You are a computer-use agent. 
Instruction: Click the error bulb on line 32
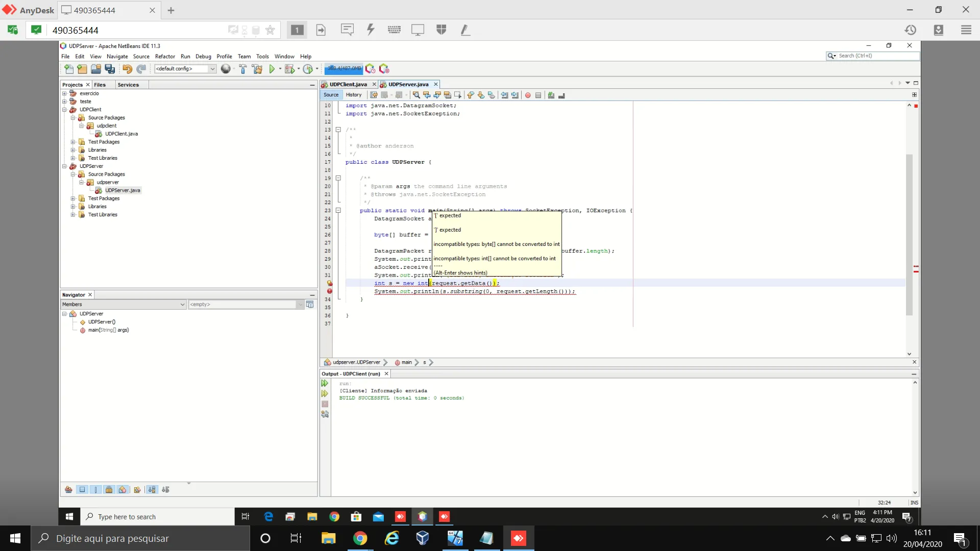click(329, 283)
